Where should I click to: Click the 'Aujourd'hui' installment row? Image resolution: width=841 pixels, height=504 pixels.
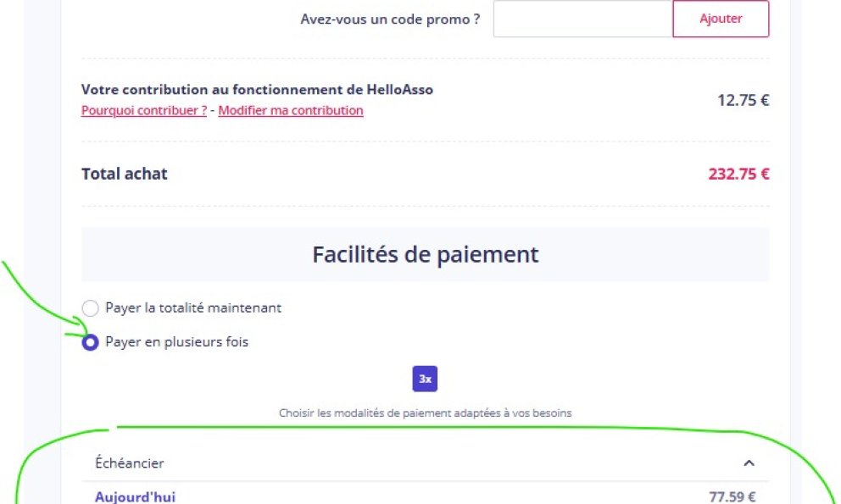point(135,496)
